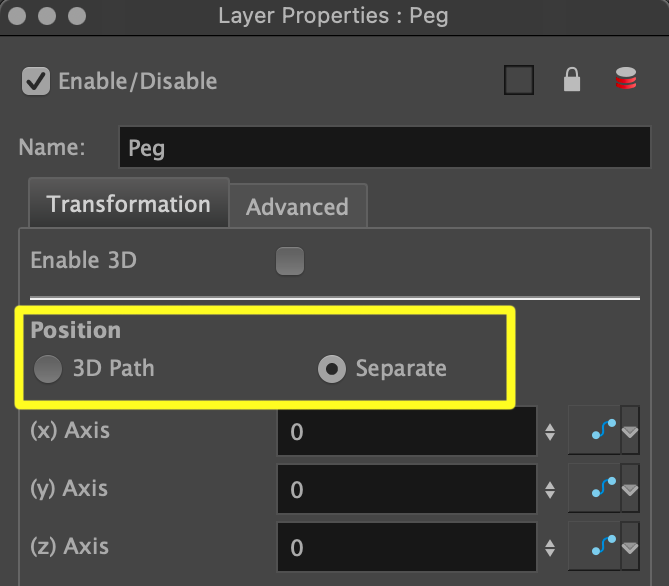Click the lock layer icon
The image size is (669, 586).
572,81
